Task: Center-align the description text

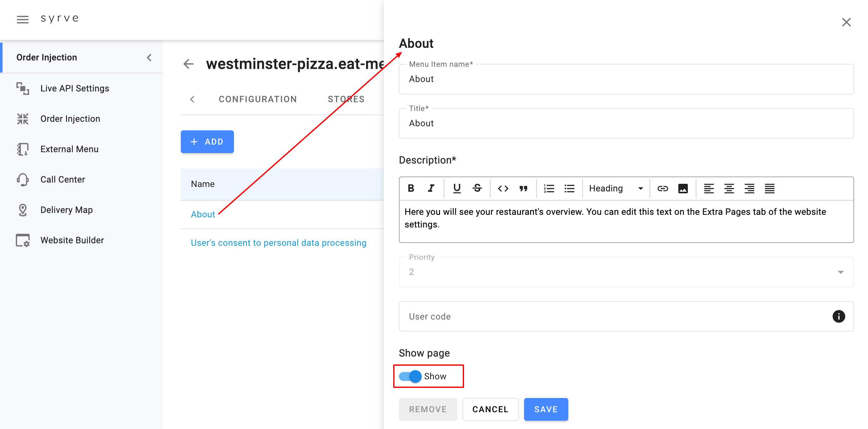Action: tap(729, 188)
